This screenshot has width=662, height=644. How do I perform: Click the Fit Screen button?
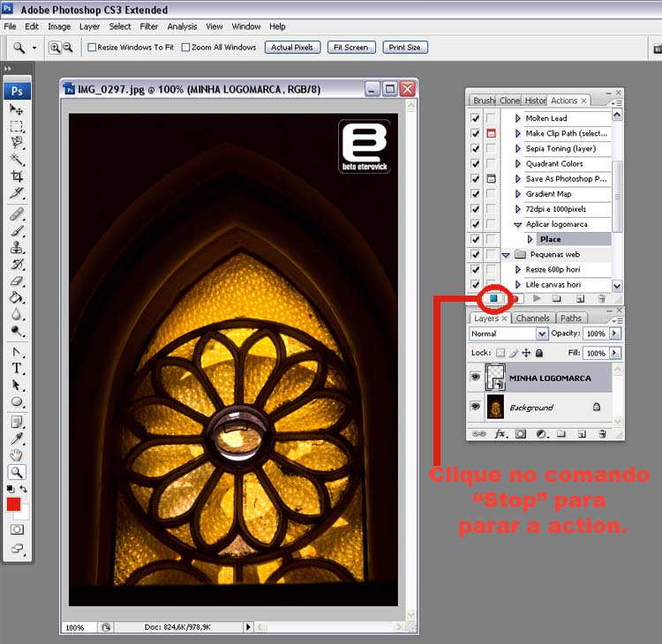coord(351,48)
